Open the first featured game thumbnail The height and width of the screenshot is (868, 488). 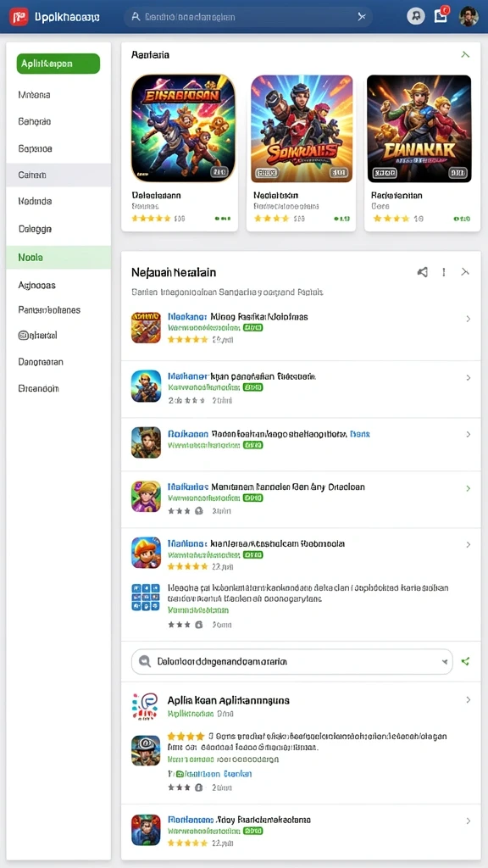coord(183,129)
